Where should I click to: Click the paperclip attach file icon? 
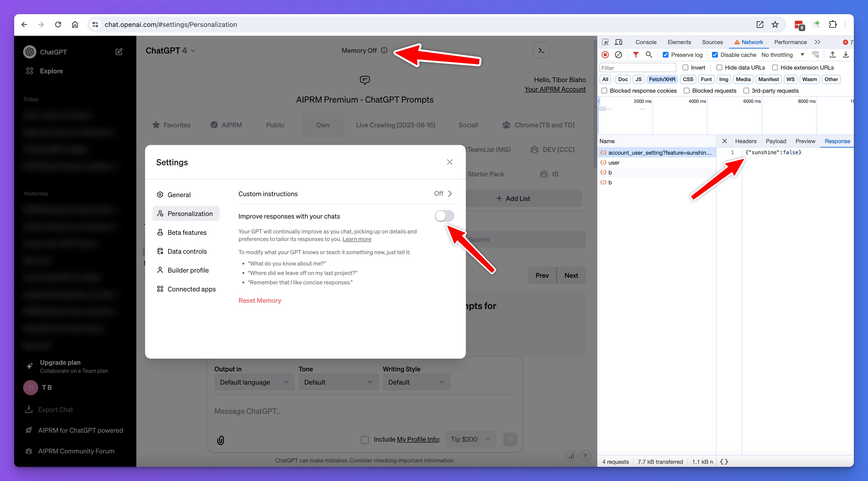pos(220,440)
